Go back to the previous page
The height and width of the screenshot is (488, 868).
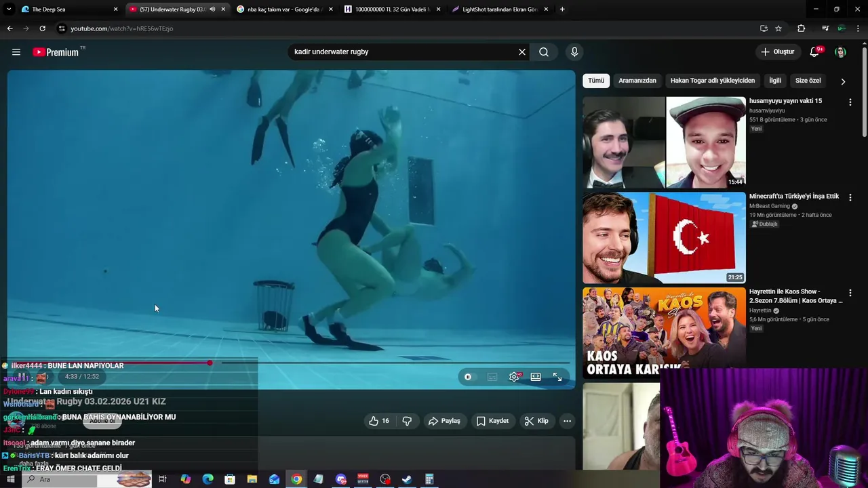coord(9,28)
